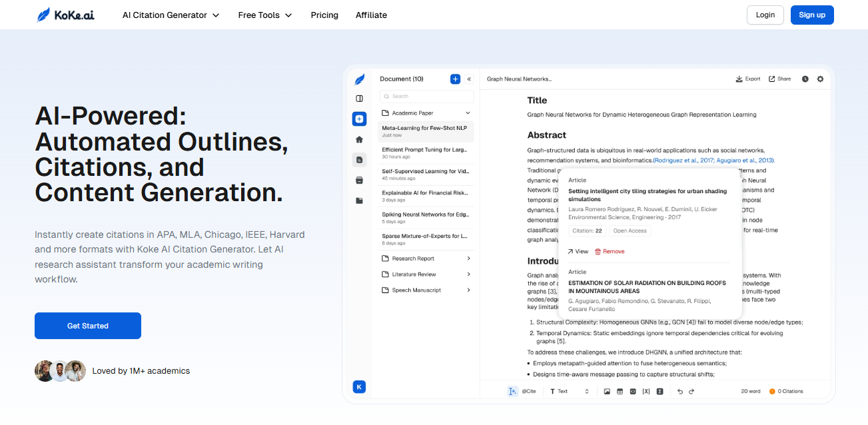Click View in the citation popup
The height and width of the screenshot is (425, 868).
pos(578,251)
